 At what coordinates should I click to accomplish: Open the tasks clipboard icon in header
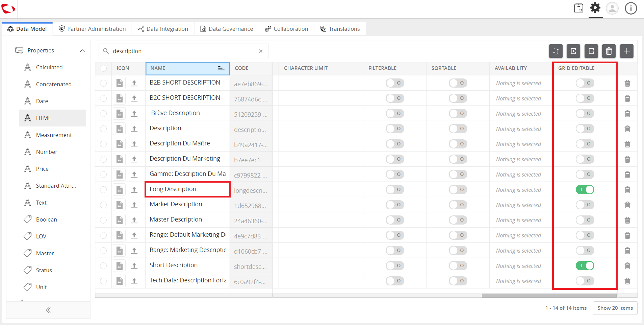[x=578, y=8]
